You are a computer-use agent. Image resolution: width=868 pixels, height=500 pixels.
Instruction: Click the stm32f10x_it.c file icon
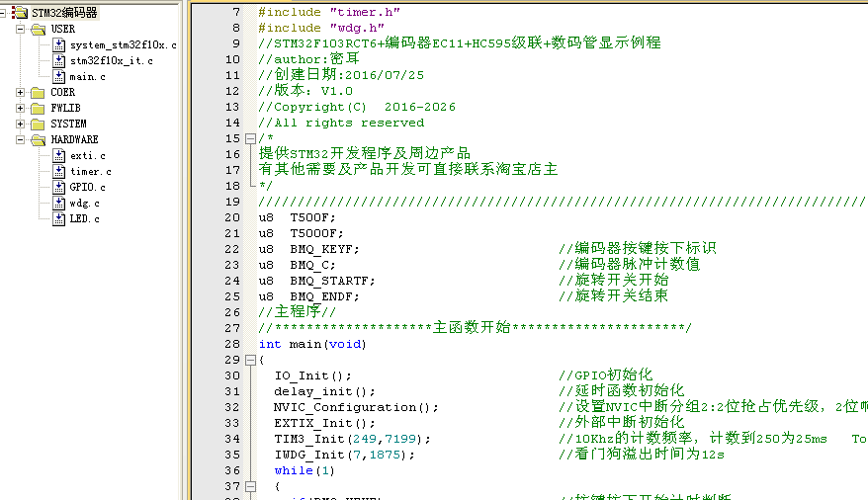(59, 61)
